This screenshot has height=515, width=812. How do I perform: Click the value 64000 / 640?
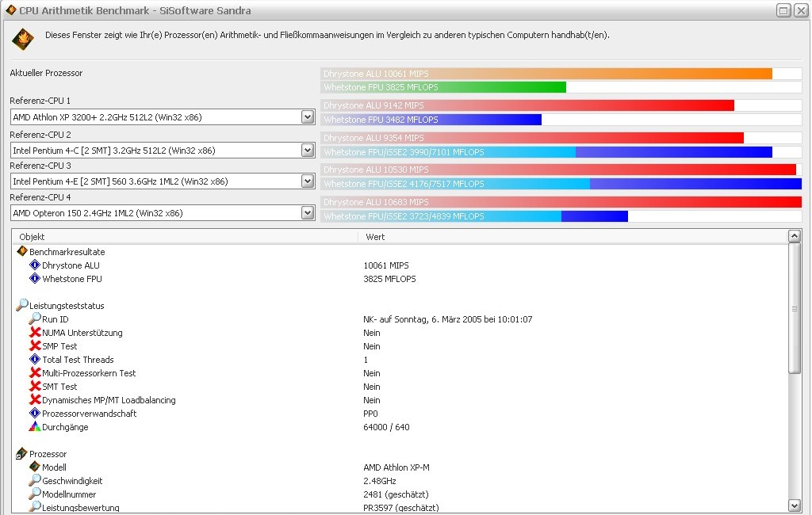(x=386, y=427)
